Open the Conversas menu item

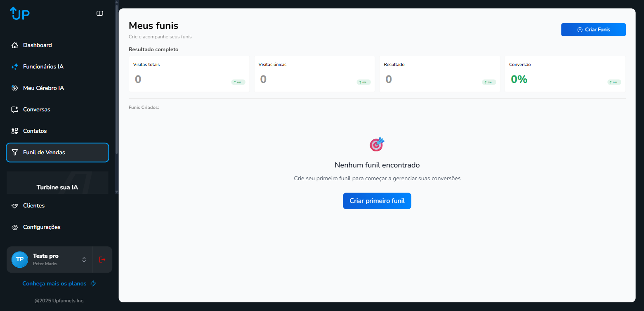point(37,110)
